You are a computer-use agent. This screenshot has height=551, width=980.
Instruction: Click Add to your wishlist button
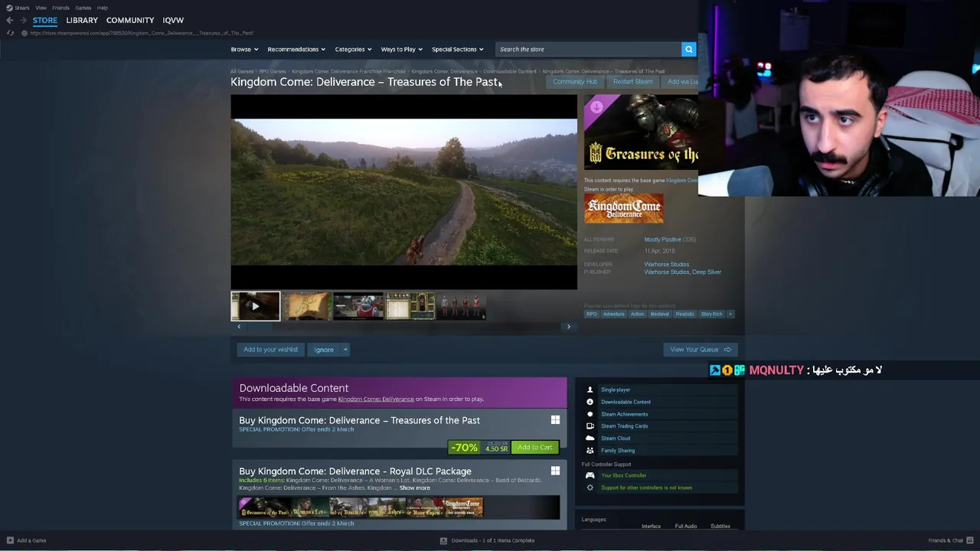(270, 350)
